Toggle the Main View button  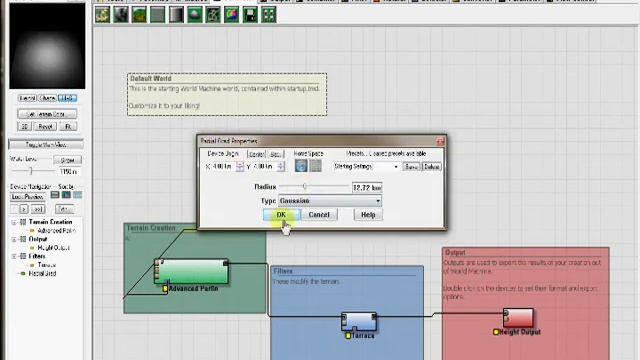[x=46, y=144]
